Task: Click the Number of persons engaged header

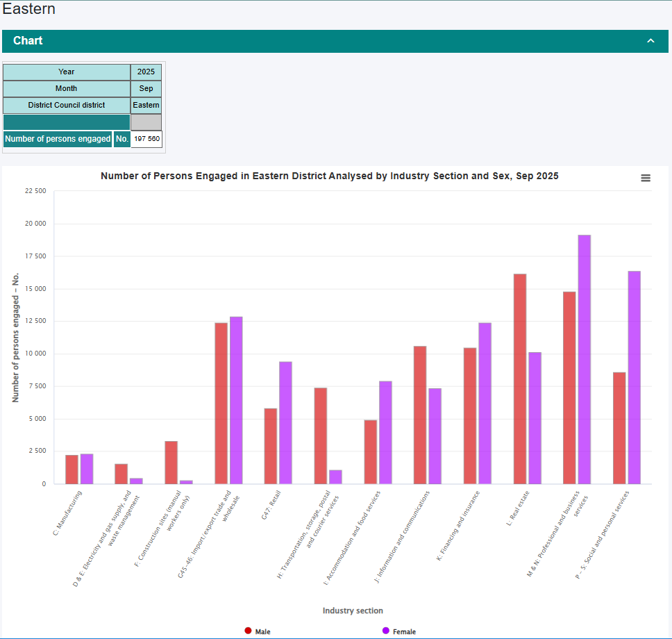Action: pyautogui.click(x=58, y=139)
